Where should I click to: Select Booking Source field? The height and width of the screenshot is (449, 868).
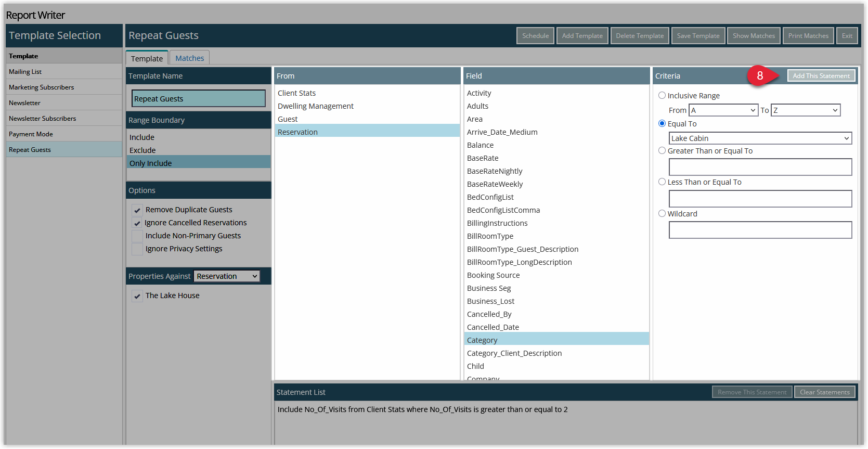556,275
